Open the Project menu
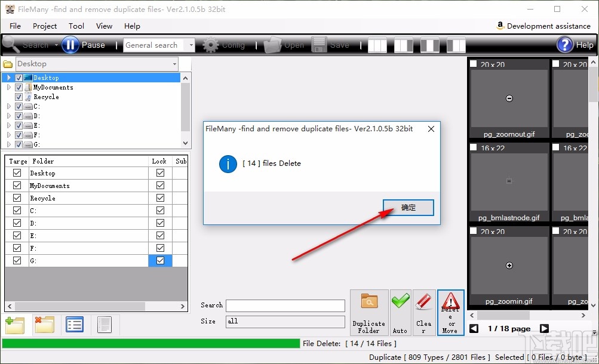The height and width of the screenshot is (364, 599). (x=45, y=26)
